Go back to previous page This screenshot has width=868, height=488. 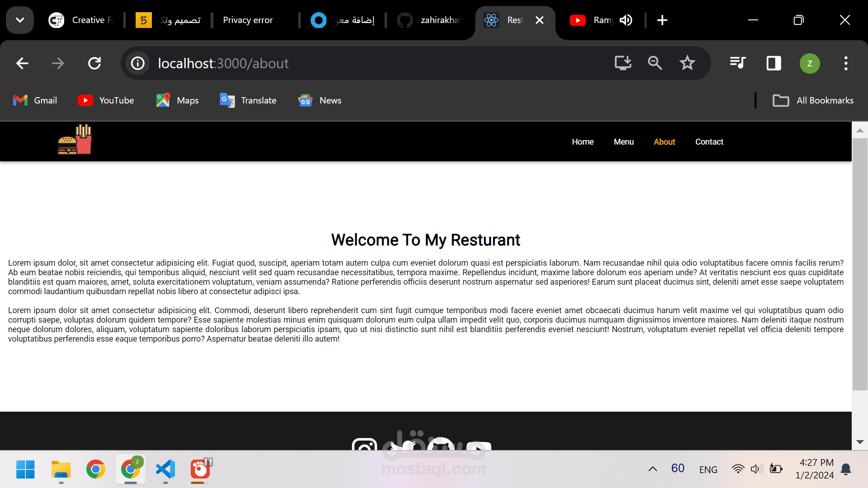click(x=22, y=63)
